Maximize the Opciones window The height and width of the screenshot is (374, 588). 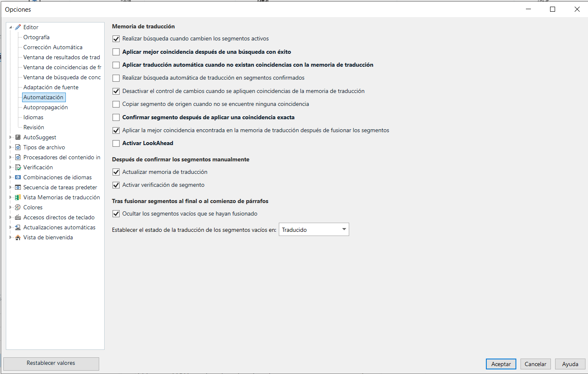coord(553,9)
